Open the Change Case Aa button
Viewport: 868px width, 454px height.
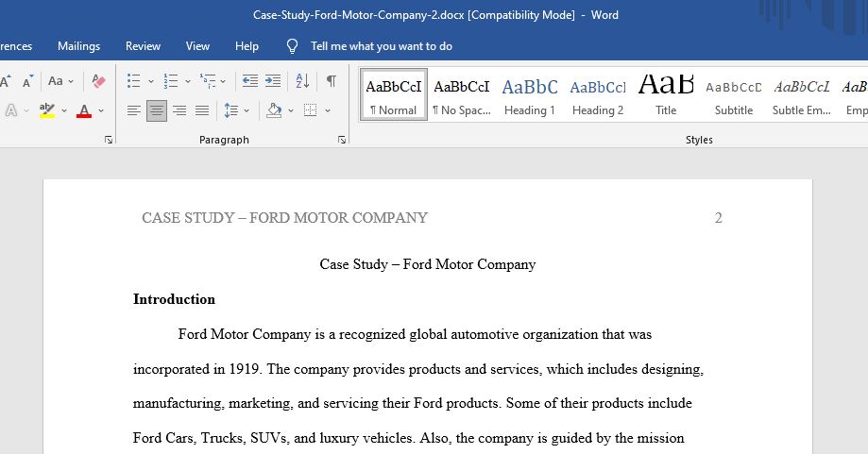pos(56,81)
